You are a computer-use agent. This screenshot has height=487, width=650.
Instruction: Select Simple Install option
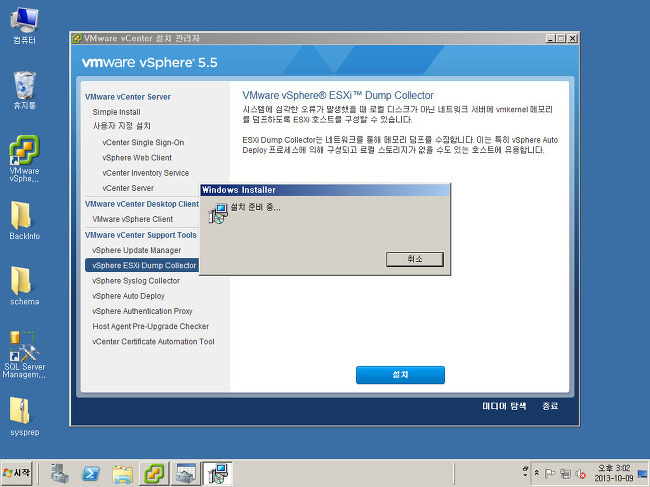(116, 112)
